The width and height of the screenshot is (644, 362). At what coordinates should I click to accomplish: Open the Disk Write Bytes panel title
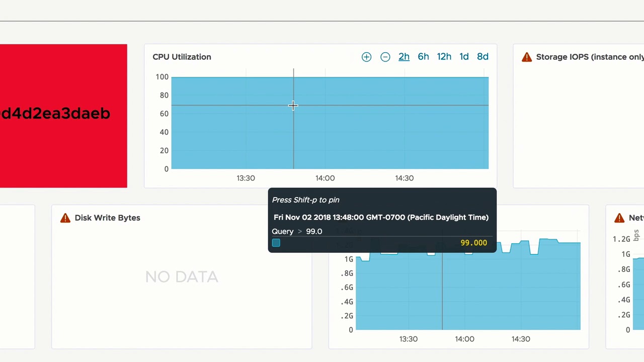pos(107,218)
